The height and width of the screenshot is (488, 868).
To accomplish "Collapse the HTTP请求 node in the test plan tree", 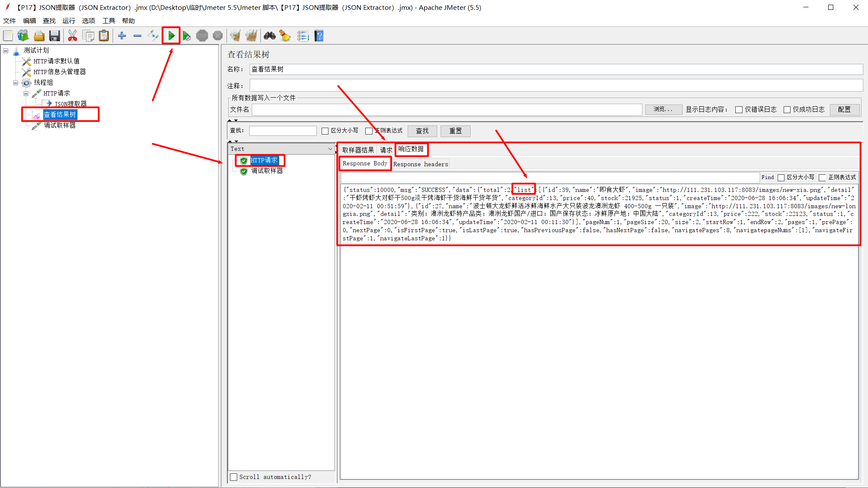I will [x=26, y=93].
